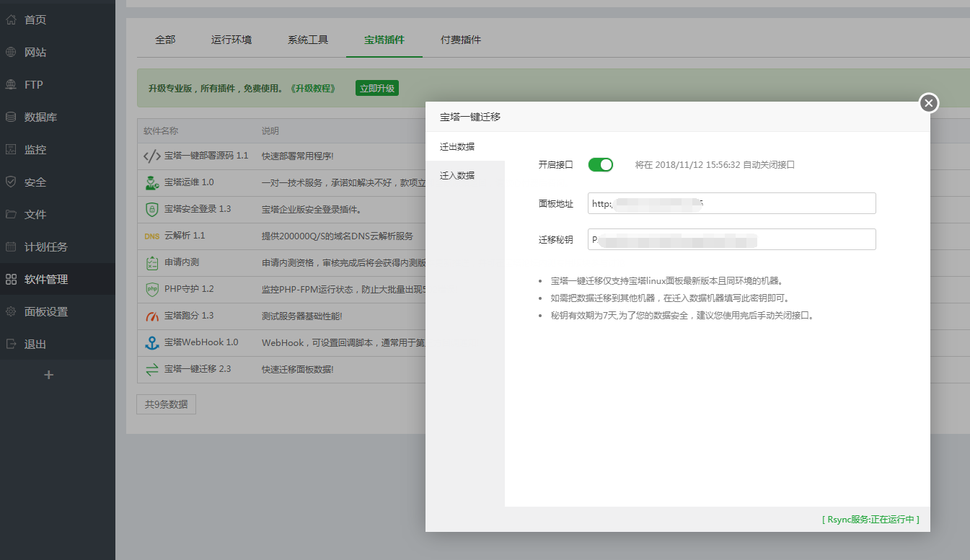Viewport: 970px width, 560px height.
Task: Toggle the 开启接口 switch off
Action: click(x=601, y=164)
